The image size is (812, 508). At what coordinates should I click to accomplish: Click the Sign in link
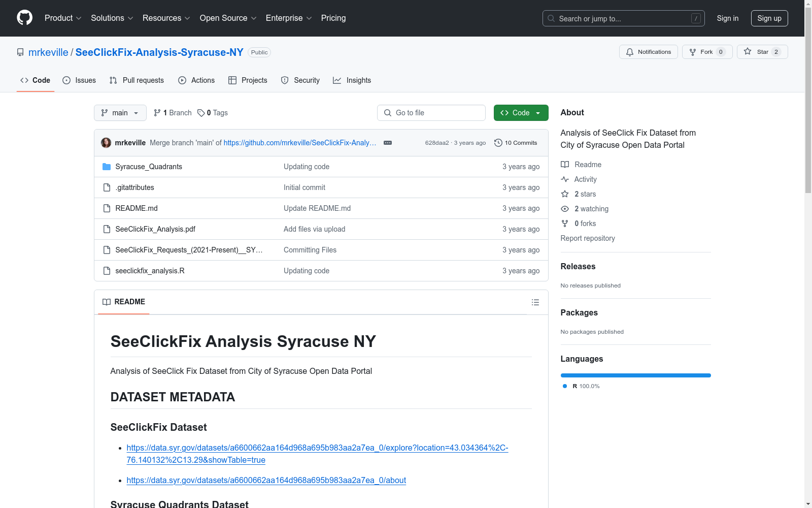pyautogui.click(x=728, y=18)
